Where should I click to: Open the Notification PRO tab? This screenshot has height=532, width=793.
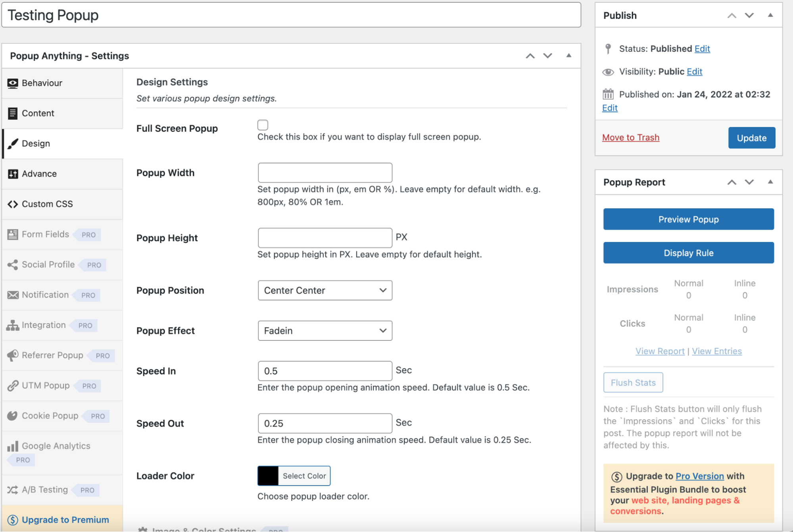pos(63,295)
